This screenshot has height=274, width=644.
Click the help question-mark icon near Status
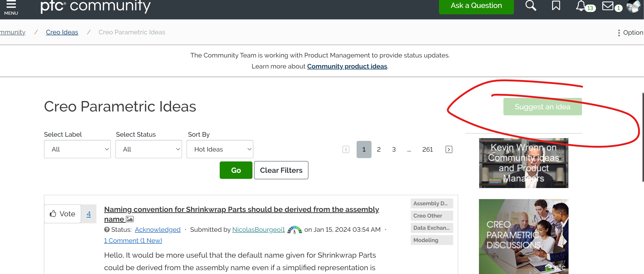coord(107,230)
